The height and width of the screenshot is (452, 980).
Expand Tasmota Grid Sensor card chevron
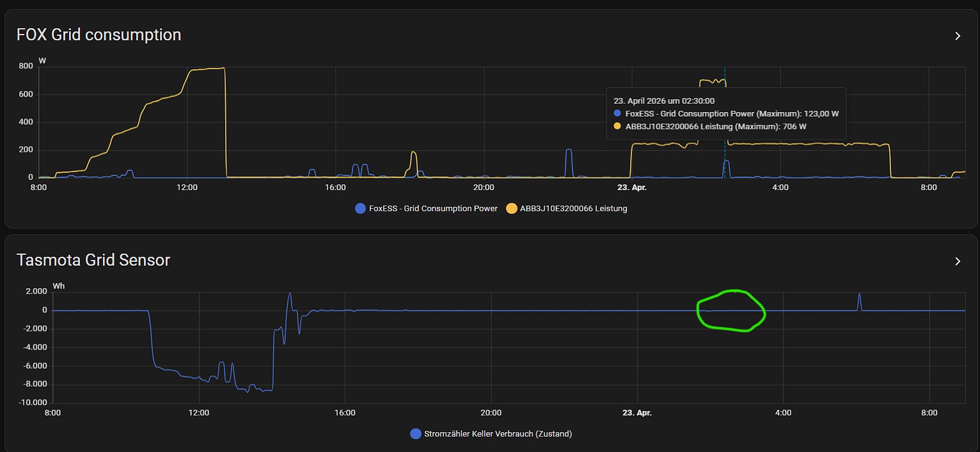point(958,261)
